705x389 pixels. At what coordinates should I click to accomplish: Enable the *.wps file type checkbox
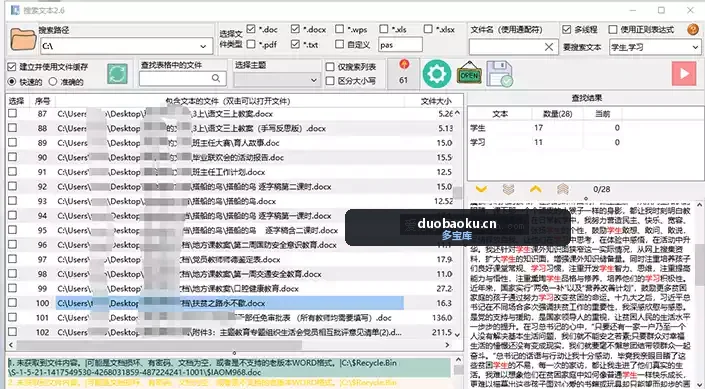coord(339,29)
